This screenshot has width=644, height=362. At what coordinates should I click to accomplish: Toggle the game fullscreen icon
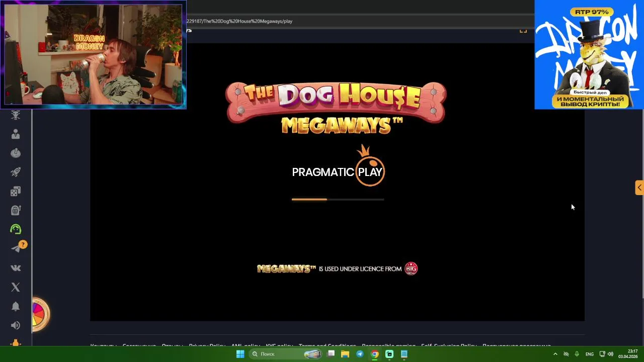pyautogui.click(x=523, y=30)
